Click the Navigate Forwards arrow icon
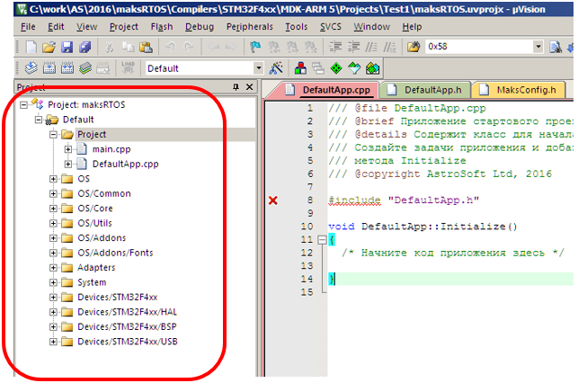Screen dimensions: 578x392 pyautogui.click(x=230, y=47)
